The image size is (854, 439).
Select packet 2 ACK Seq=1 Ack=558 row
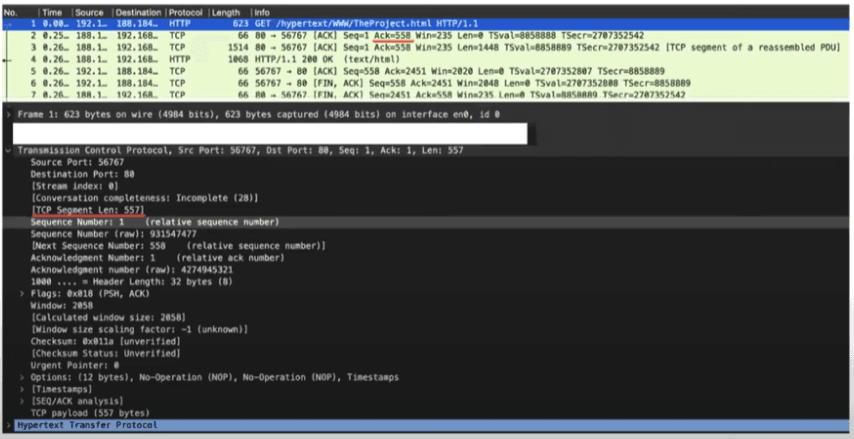(x=427, y=35)
